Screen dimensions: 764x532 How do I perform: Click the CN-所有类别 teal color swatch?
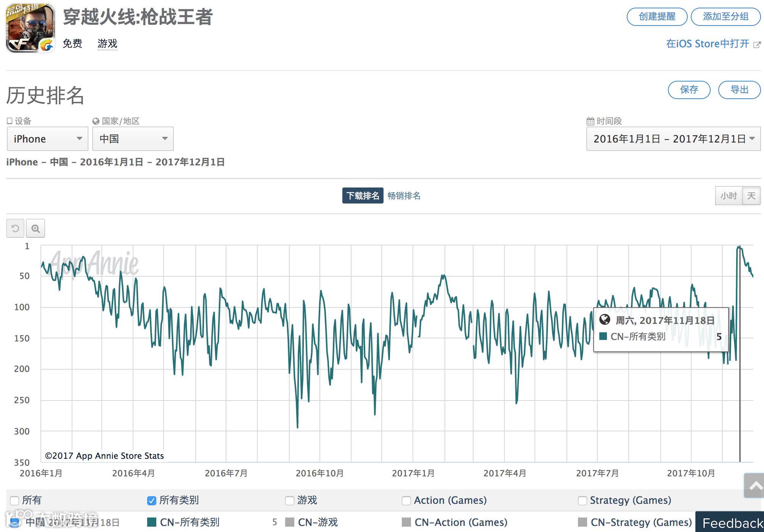coord(152,522)
